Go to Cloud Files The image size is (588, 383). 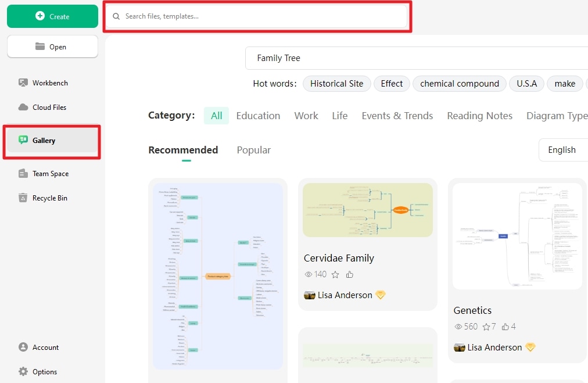click(x=49, y=108)
